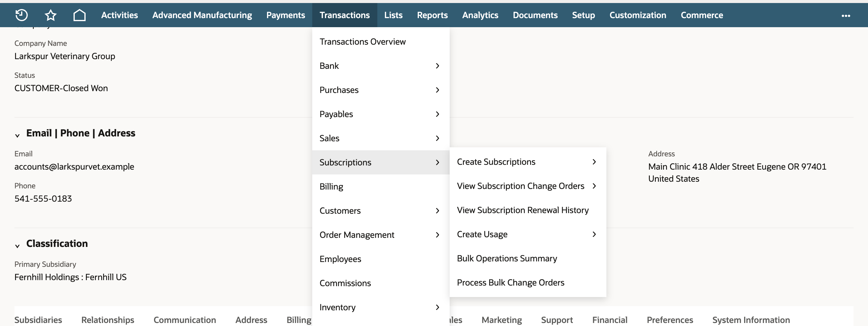Image resolution: width=868 pixels, height=326 pixels.
Task: Open the Commerce menu
Action: pyautogui.click(x=702, y=15)
